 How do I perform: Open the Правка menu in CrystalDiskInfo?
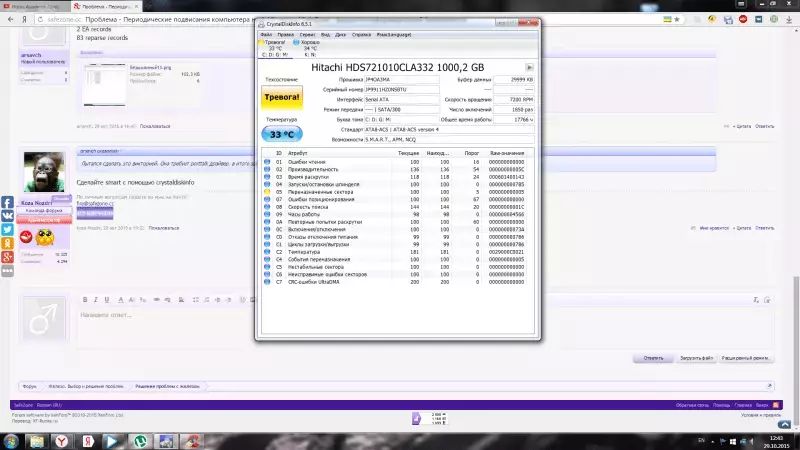tap(285, 35)
